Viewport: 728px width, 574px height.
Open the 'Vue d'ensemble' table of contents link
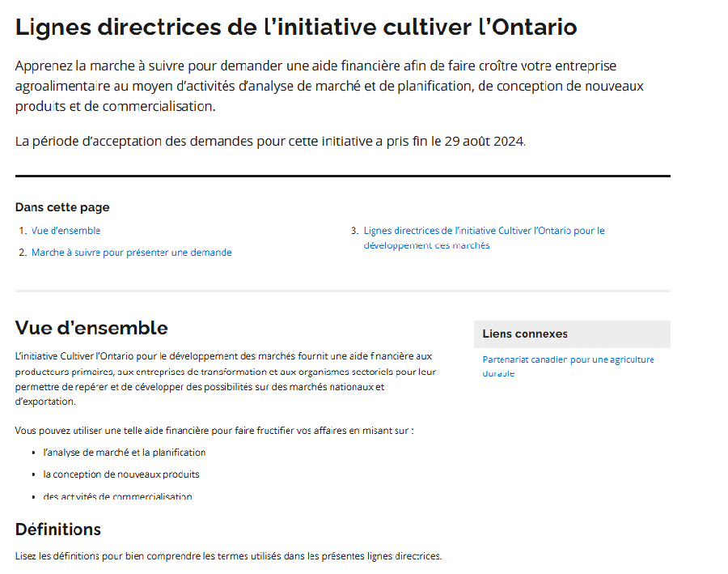click(66, 231)
